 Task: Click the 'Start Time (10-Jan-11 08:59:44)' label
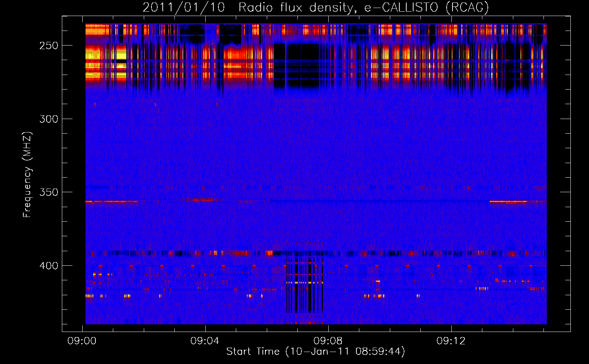click(x=316, y=352)
